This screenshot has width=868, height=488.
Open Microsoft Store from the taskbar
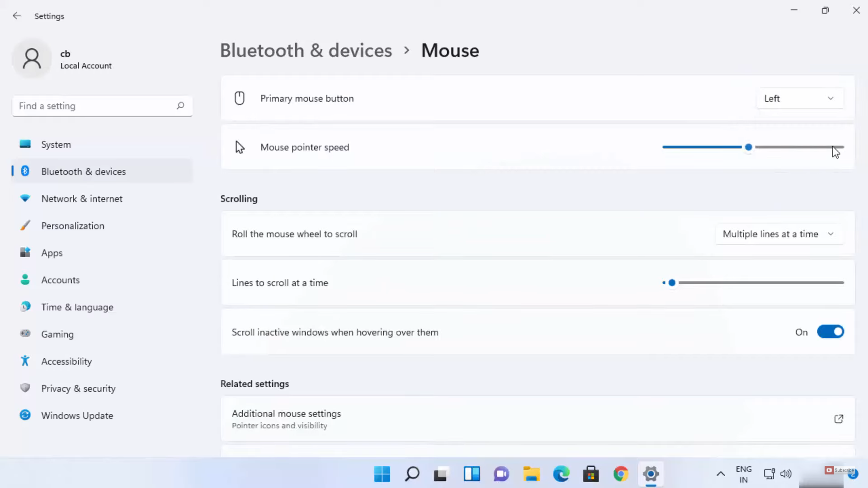coord(591,474)
